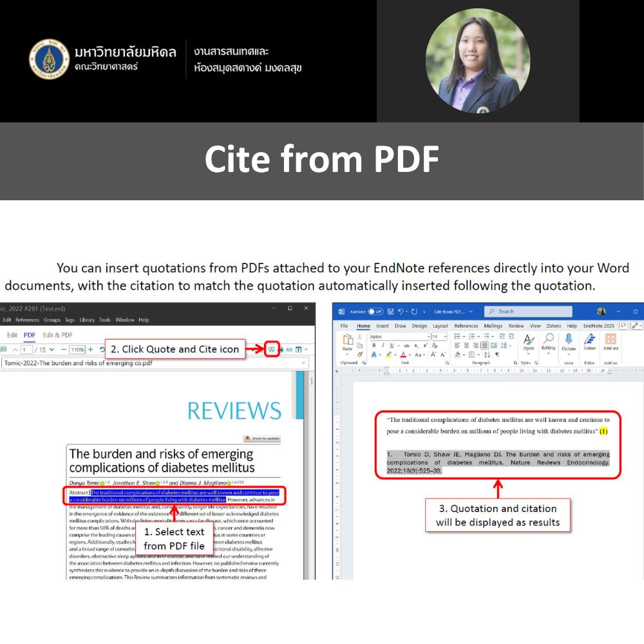Open the Editor tool in Word ribbon

click(589, 342)
